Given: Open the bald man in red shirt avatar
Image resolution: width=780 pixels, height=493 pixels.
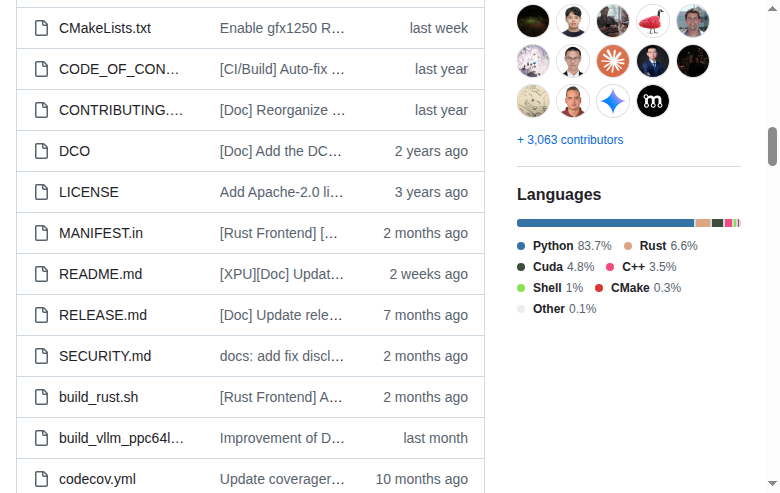Looking at the screenshot, I should point(573,101).
